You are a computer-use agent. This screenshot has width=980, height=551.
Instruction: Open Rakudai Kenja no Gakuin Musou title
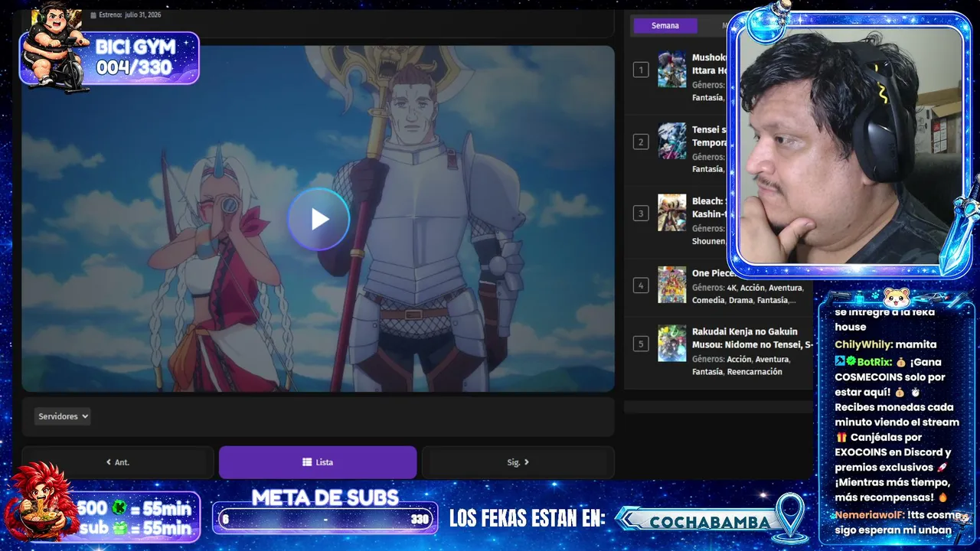(752, 337)
